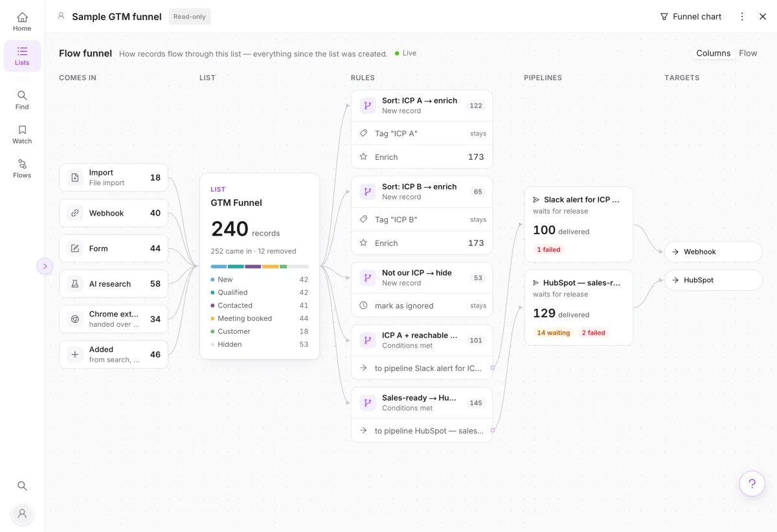
Task: Click 'to pipeline Slack alert' action row
Action: point(422,368)
